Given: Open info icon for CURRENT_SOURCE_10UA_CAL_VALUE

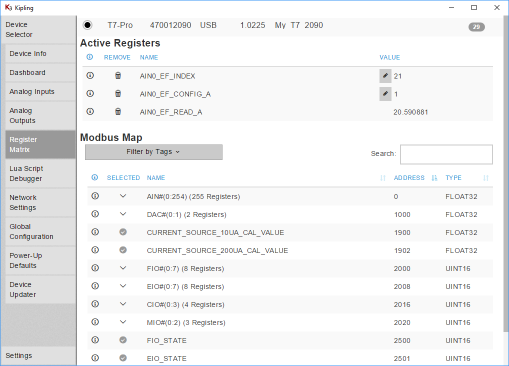Looking at the screenshot, I should pyautogui.click(x=95, y=232).
